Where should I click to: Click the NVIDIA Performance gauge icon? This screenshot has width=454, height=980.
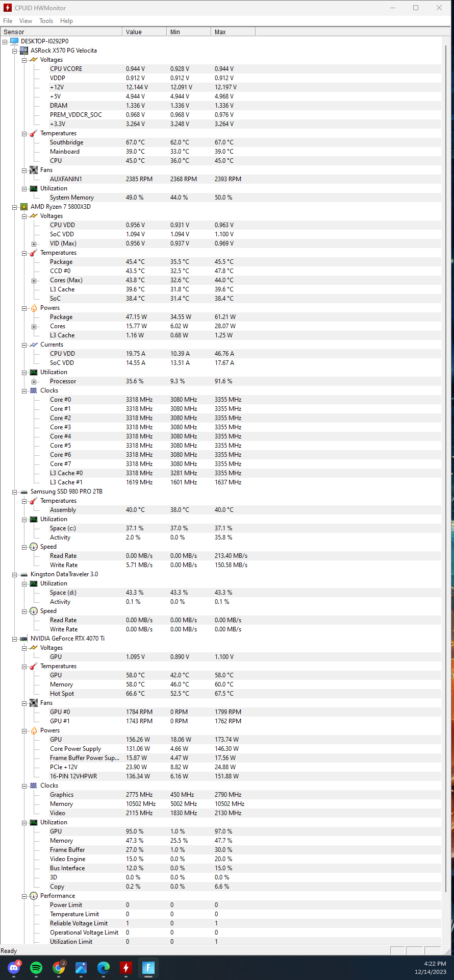(34, 896)
